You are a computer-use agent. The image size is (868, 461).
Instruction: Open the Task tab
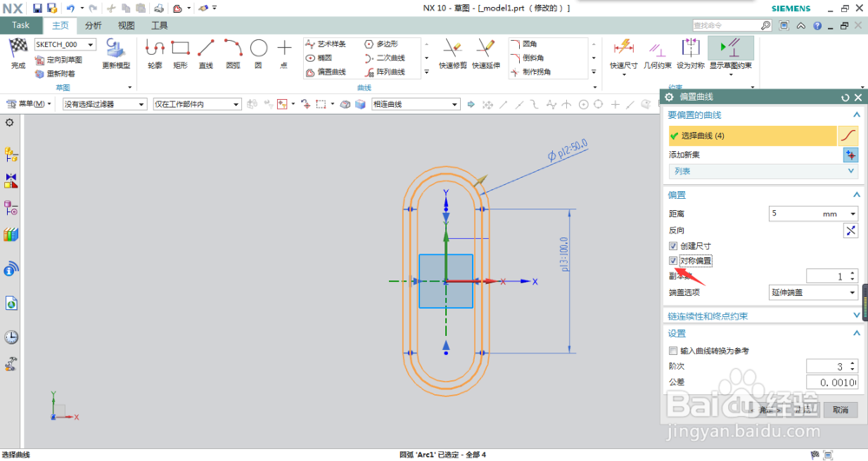coord(21,25)
